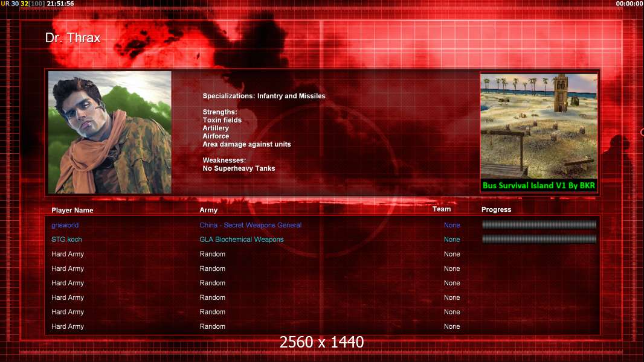This screenshot has width=644, height=362.
Task: Click "Specializations: Infantry and Missiles" line
Action: (x=263, y=96)
